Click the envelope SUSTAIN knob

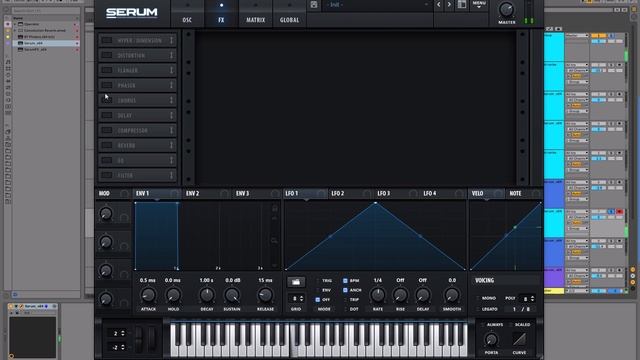click(x=232, y=295)
